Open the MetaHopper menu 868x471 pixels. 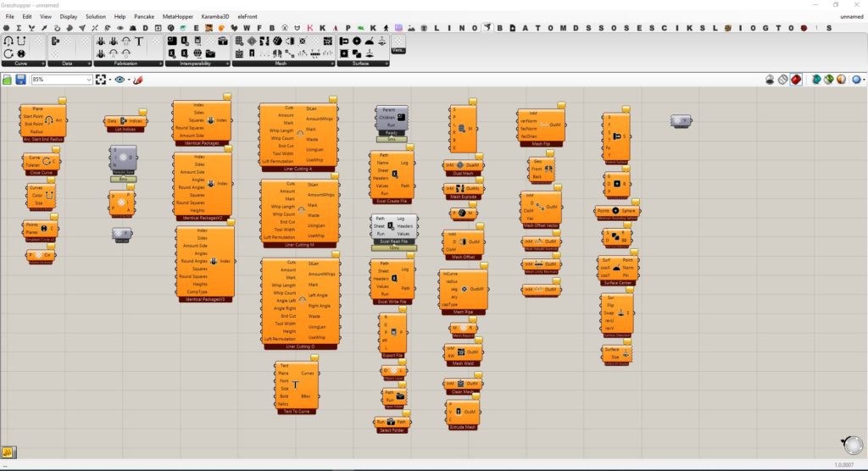coord(178,17)
